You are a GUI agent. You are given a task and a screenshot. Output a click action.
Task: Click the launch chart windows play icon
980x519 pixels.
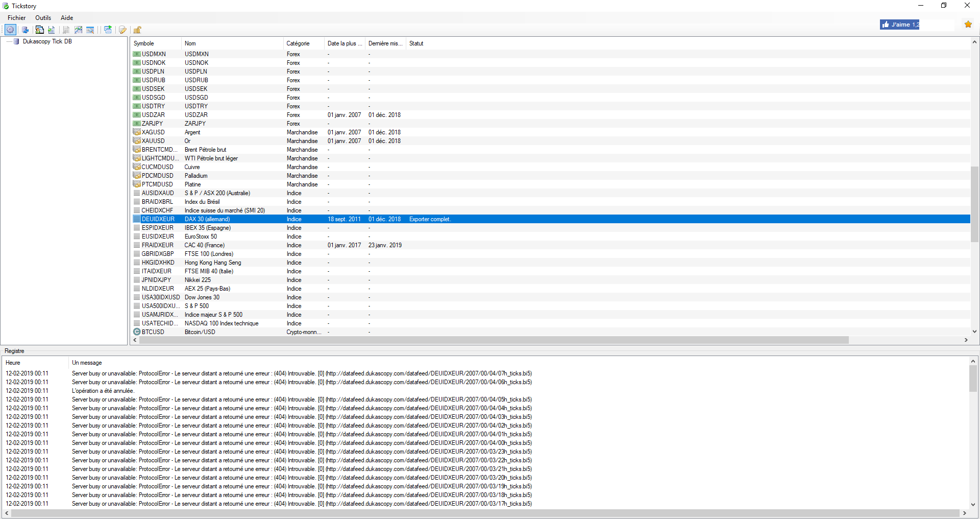click(108, 30)
